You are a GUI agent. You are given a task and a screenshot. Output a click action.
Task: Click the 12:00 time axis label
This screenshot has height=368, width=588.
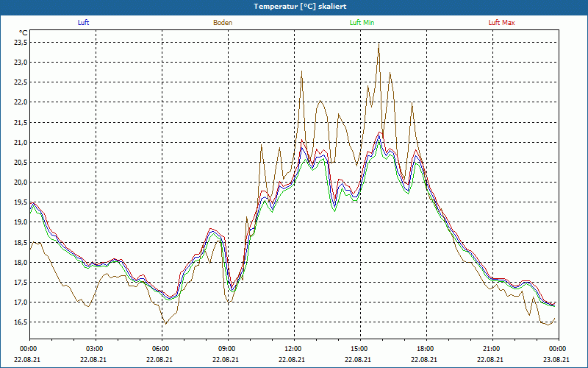(x=294, y=348)
